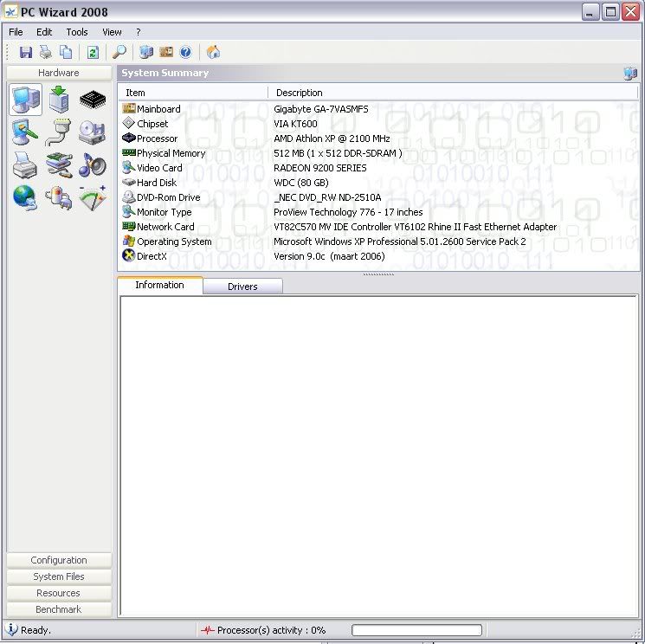
Task: Click the Gigabyte GA-7VASMFS description
Action: point(321,109)
